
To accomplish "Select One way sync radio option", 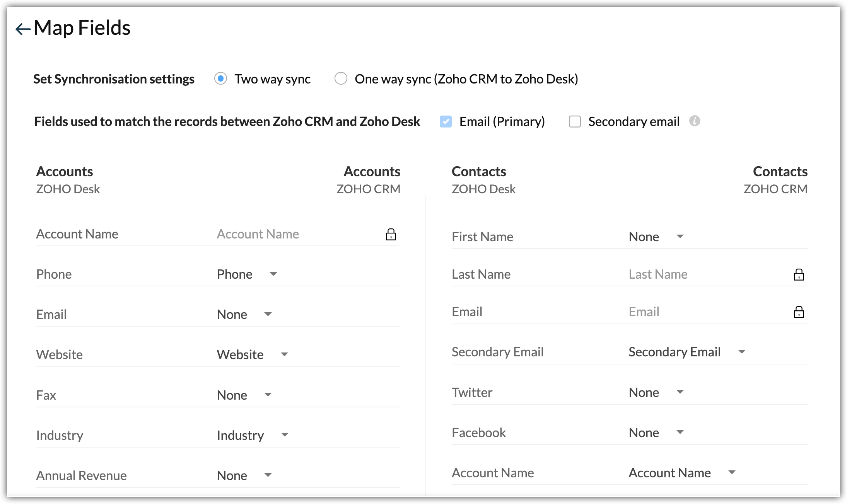I will (x=341, y=78).
